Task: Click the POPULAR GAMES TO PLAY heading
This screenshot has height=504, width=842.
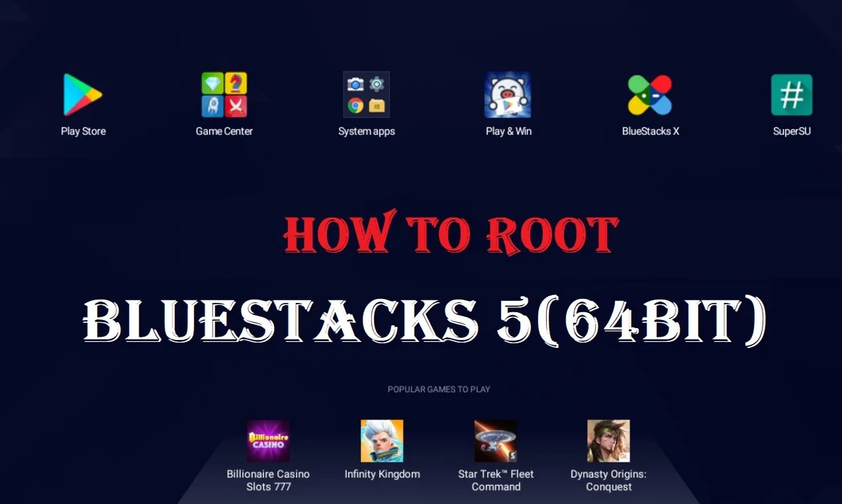Action: tap(439, 389)
